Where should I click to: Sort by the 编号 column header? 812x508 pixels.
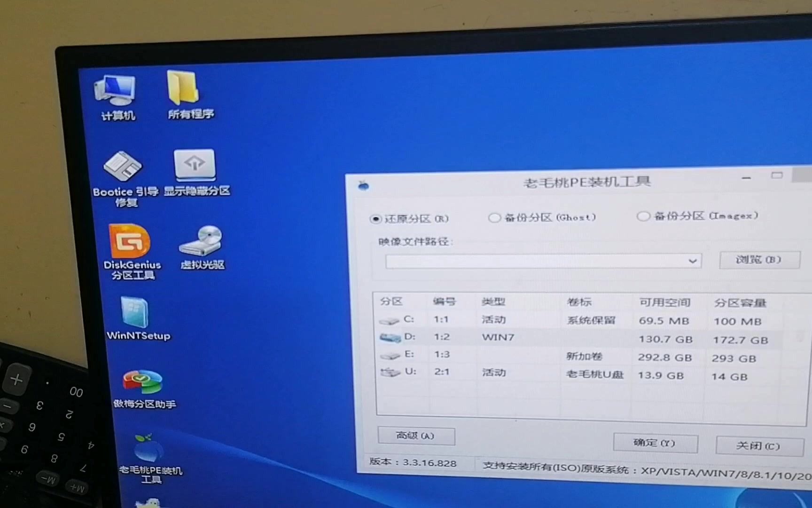444,302
